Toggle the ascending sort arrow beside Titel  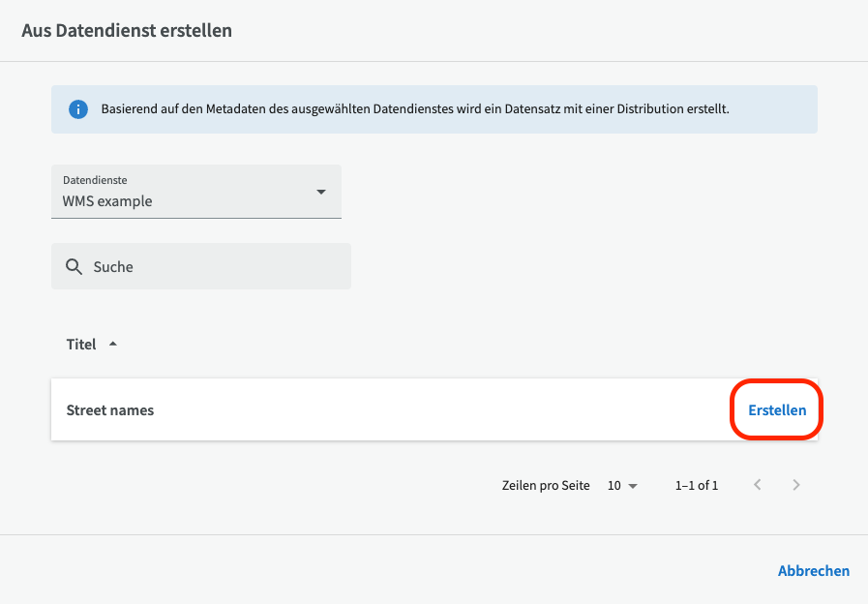click(x=113, y=344)
